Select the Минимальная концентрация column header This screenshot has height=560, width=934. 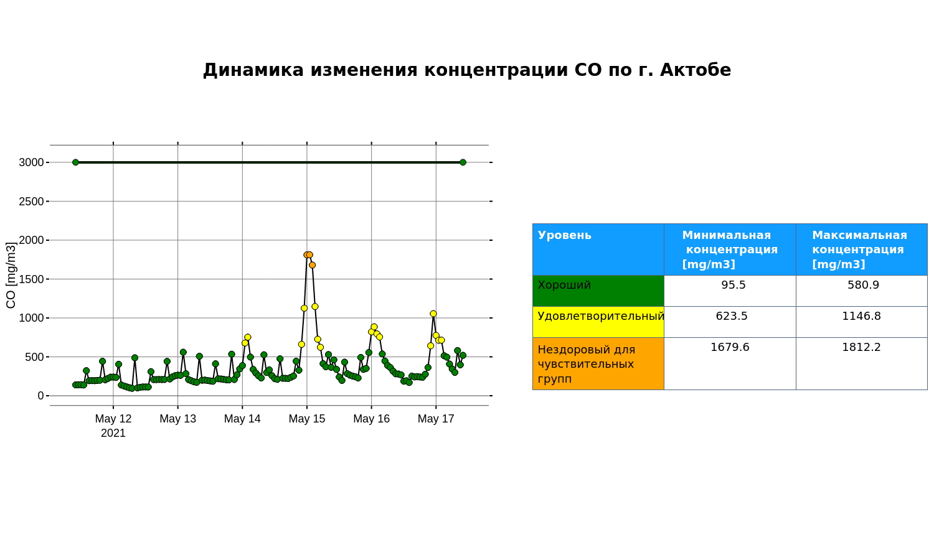730,250
